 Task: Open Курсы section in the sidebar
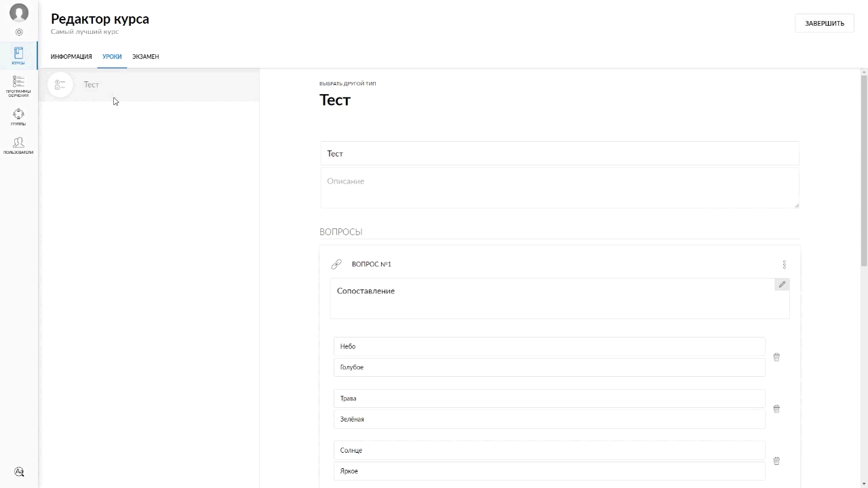tap(18, 56)
